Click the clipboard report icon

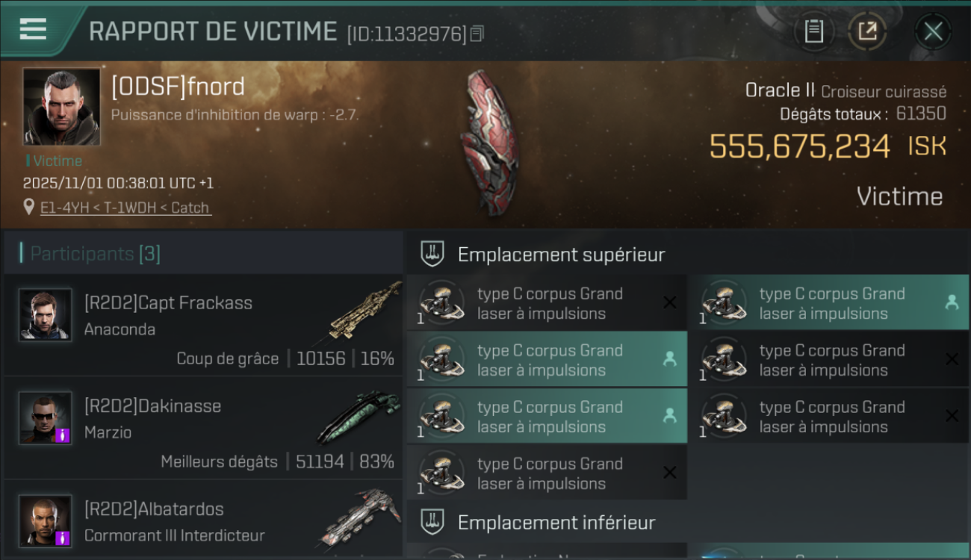click(x=813, y=31)
